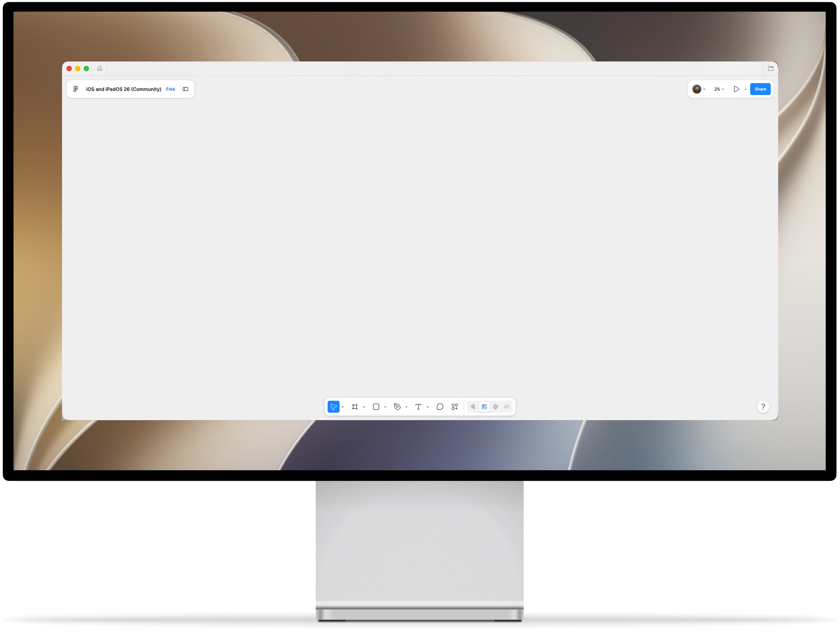840x633 pixels.
Task: Open the 2% zoom level dropdown
Action: click(719, 89)
